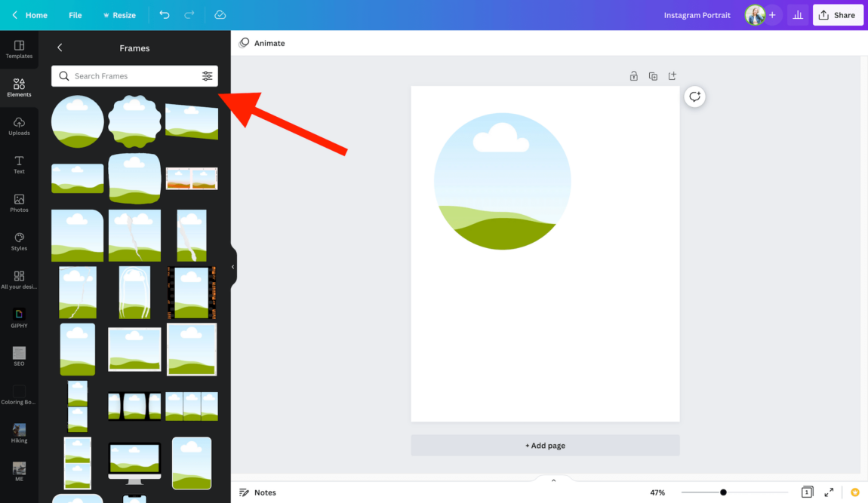Open the Templates tab in sidebar
The height and width of the screenshot is (503, 868).
click(19, 49)
